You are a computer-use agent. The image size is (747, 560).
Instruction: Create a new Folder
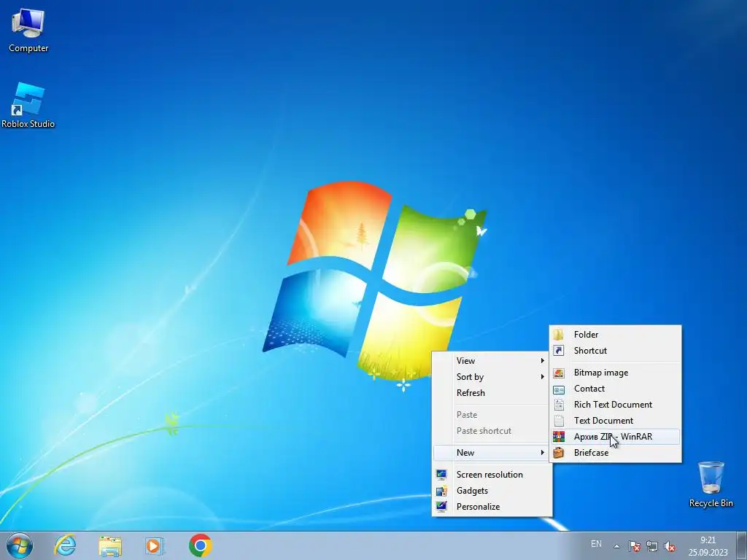tap(615, 334)
